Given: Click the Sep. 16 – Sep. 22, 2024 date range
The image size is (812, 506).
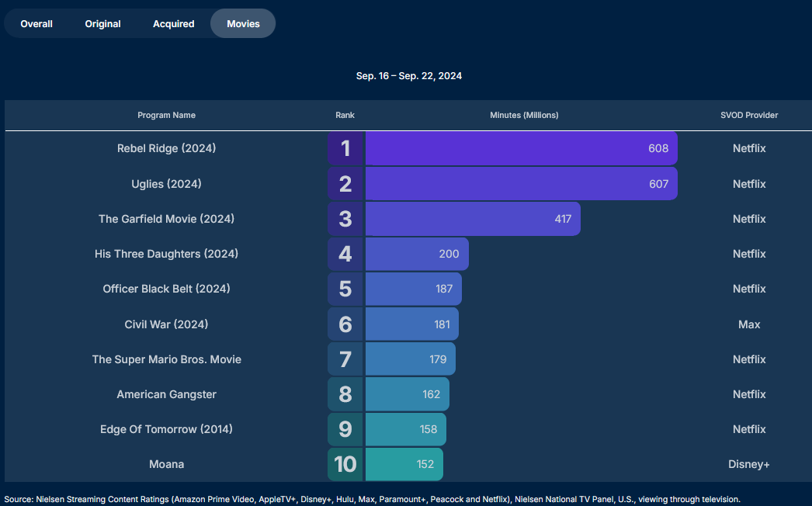Looking at the screenshot, I should (x=408, y=76).
